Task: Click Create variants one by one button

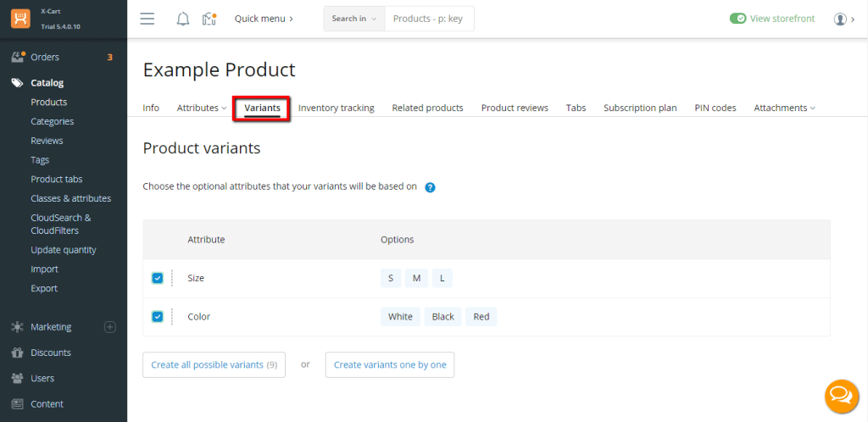Action: pos(390,365)
